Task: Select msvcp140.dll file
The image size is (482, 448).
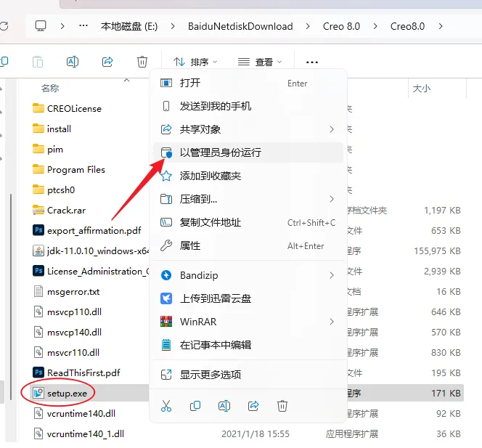Action: point(74,332)
